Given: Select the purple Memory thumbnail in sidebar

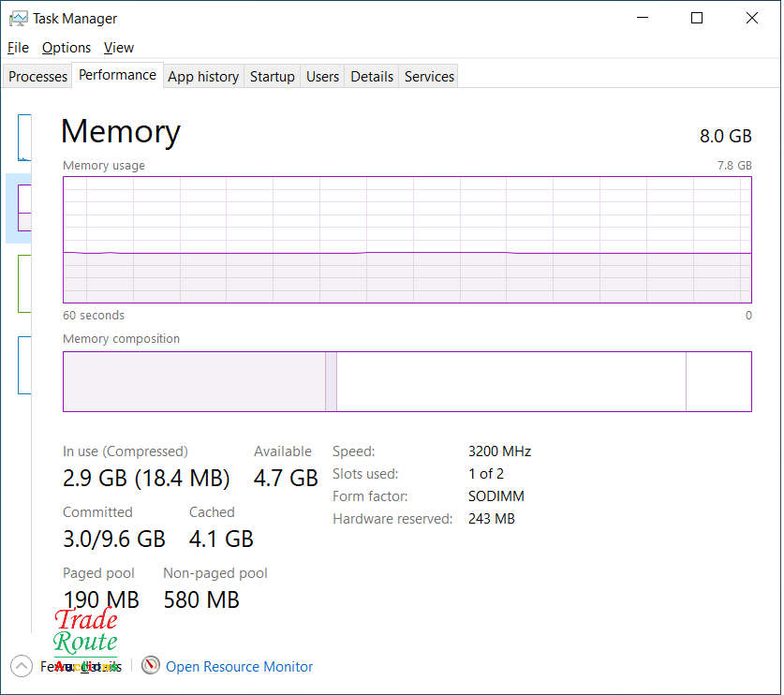Looking at the screenshot, I should [24, 208].
